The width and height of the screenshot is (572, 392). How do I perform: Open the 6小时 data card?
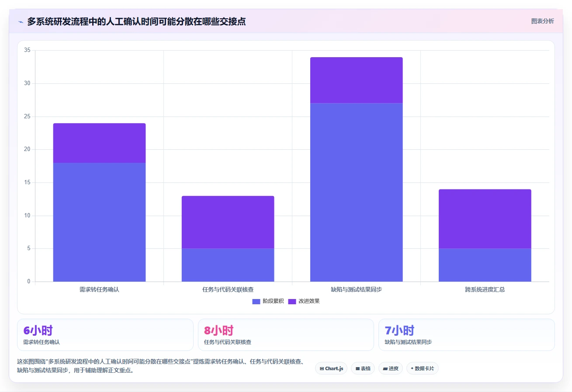105,335
